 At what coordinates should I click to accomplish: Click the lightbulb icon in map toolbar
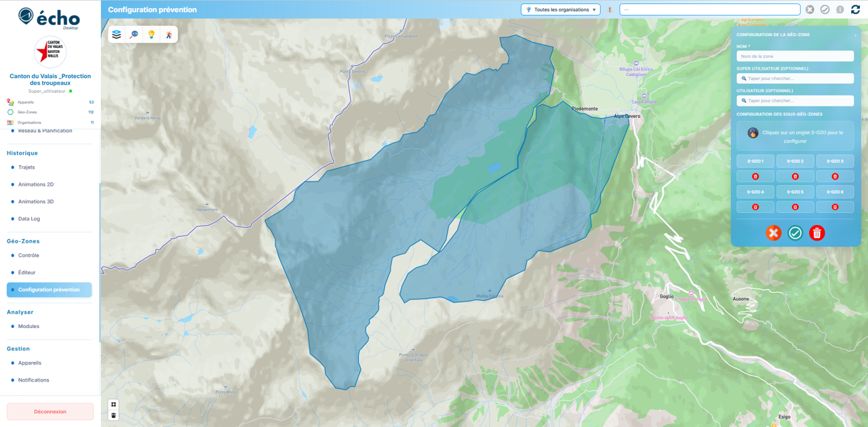(151, 35)
